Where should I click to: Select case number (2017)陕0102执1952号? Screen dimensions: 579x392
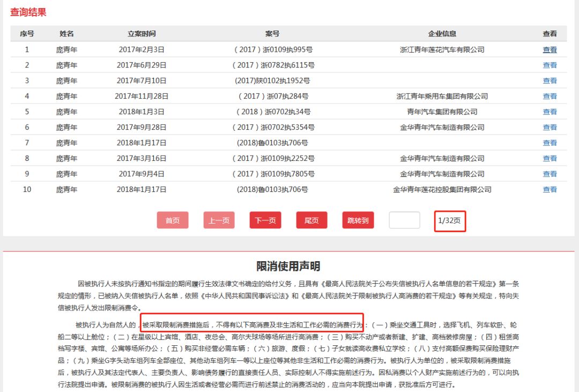272,80
